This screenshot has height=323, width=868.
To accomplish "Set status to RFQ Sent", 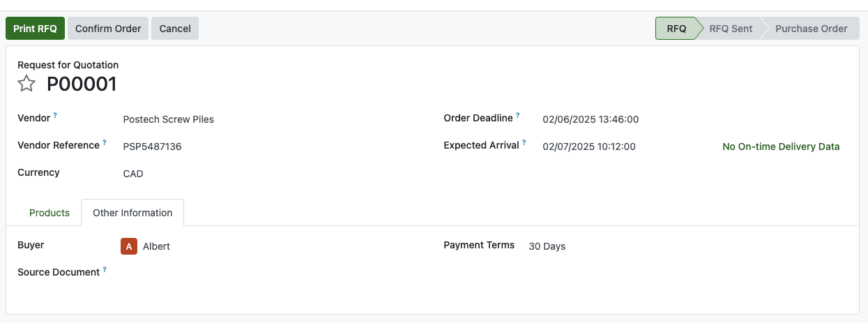I will 731,29.
